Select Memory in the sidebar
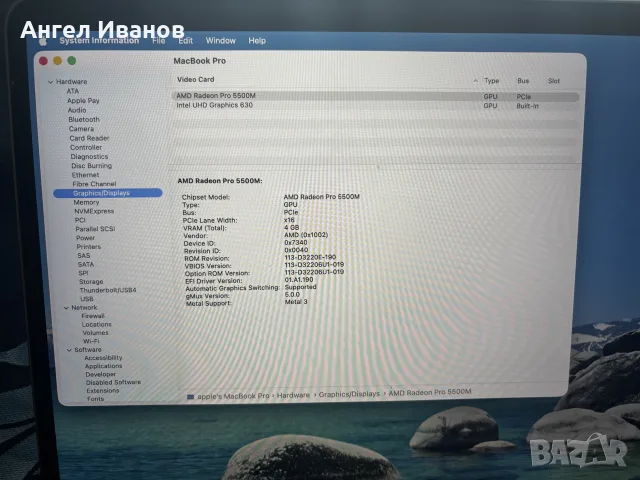The width and height of the screenshot is (640, 480). tap(86, 202)
